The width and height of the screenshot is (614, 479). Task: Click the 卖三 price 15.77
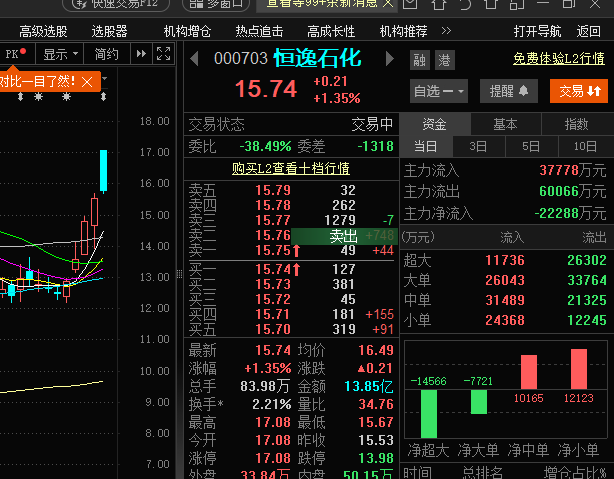(273, 220)
